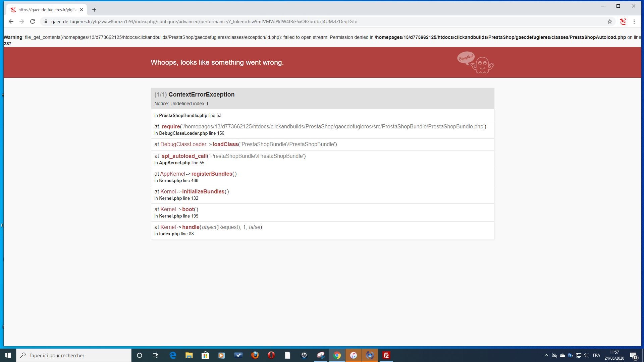Open a new tab with the plus button
Screen dimensions: 644x362
point(94,10)
